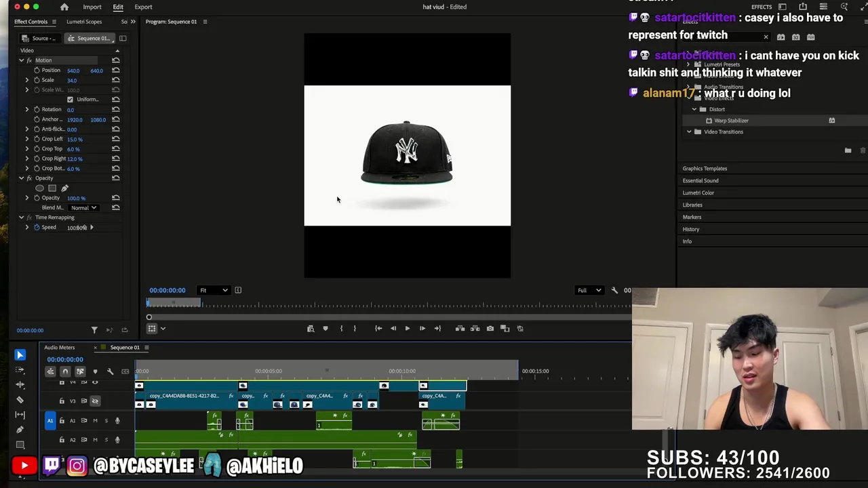This screenshot has width=868, height=488.
Task: Clear the Effects search field
Action: [766, 37]
